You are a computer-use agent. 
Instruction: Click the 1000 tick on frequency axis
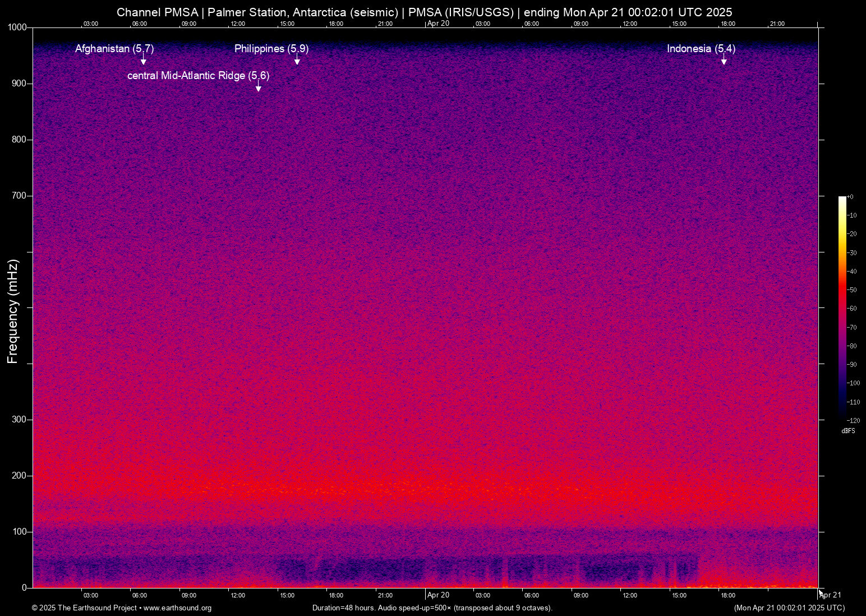tap(17, 27)
